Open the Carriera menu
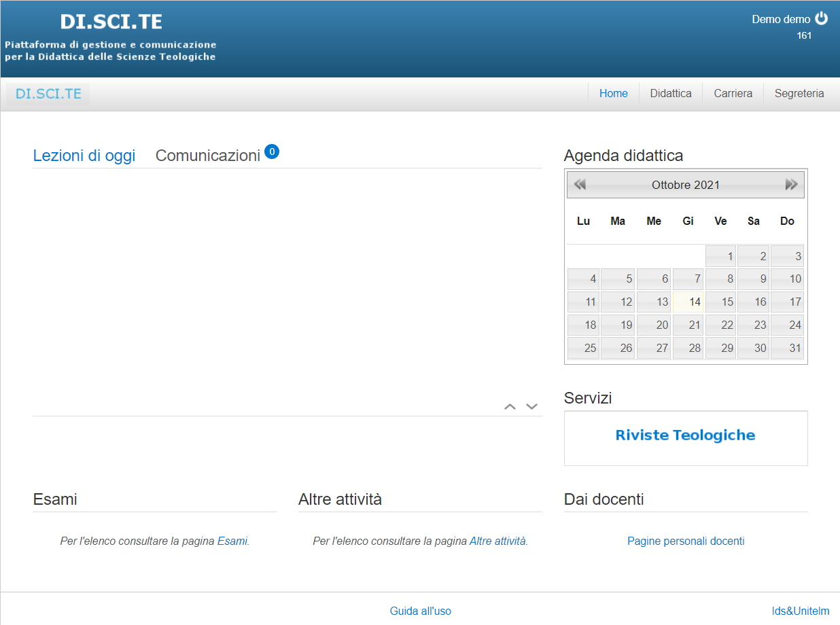The width and height of the screenshot is (840, 625). coord(733,94)
